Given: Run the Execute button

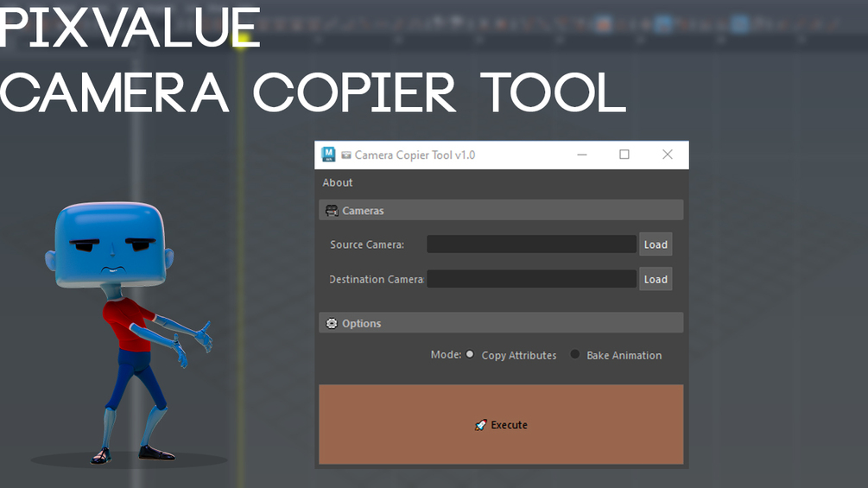Looking at the screenshot, I should (501, 424).
